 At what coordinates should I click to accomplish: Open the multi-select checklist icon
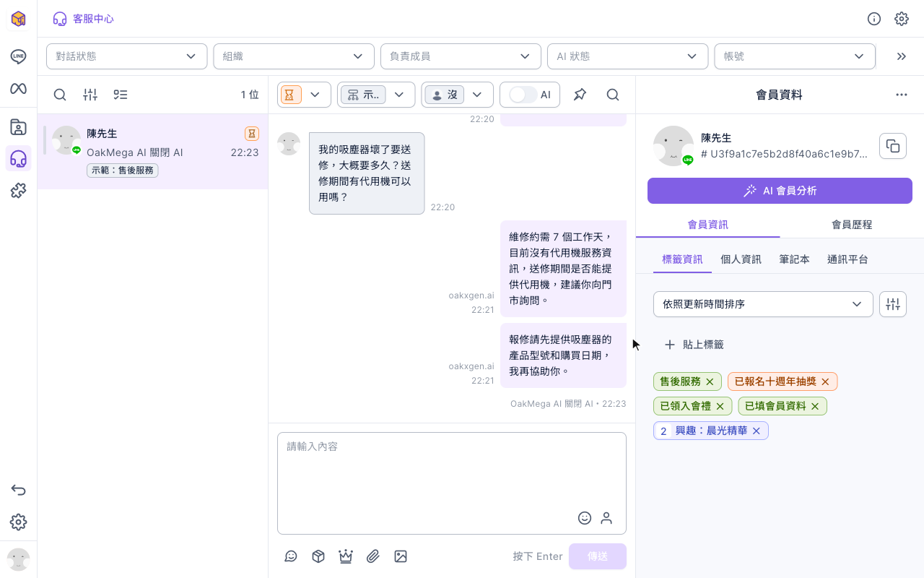pyautogui.click(x=121, y=95)
